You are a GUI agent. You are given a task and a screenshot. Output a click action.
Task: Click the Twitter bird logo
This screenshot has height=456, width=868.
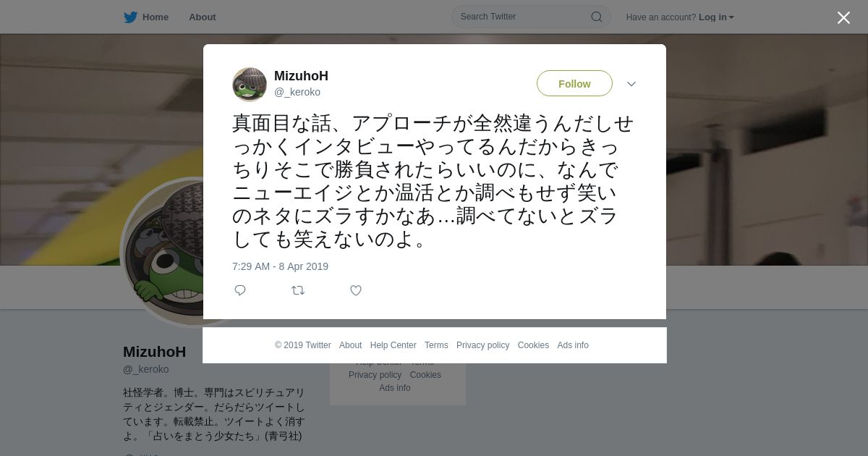point(130,17)
